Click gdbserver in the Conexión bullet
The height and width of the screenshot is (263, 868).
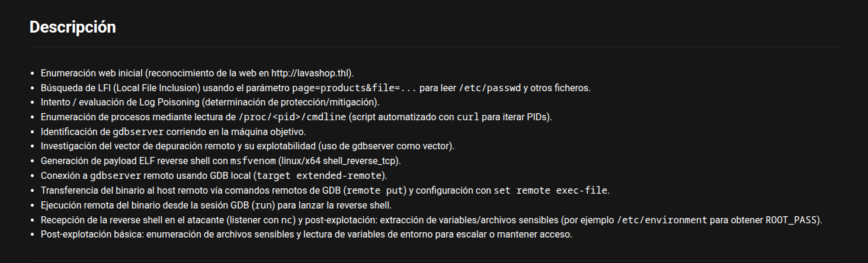[x=116, y=175]
